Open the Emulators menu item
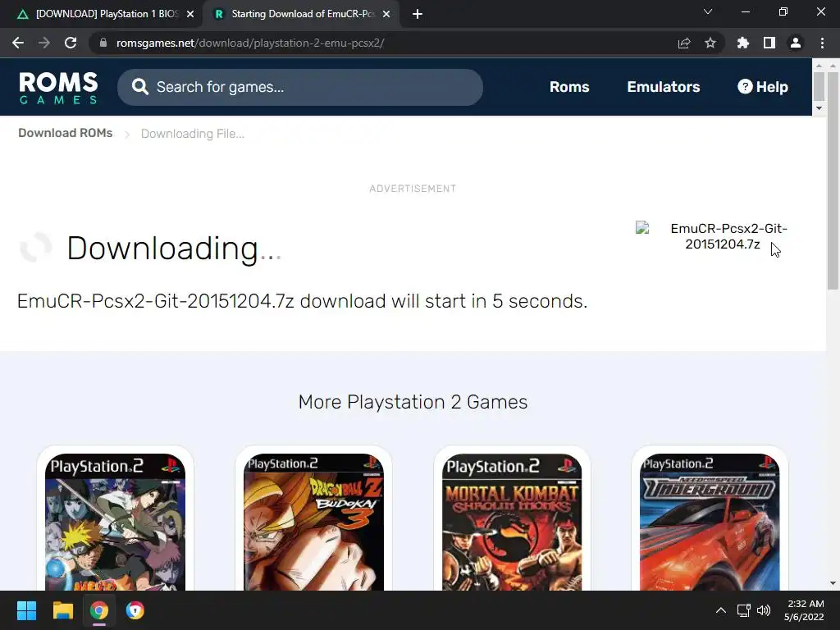The height and width of the screenshot is (630, 840). [663, 87]
